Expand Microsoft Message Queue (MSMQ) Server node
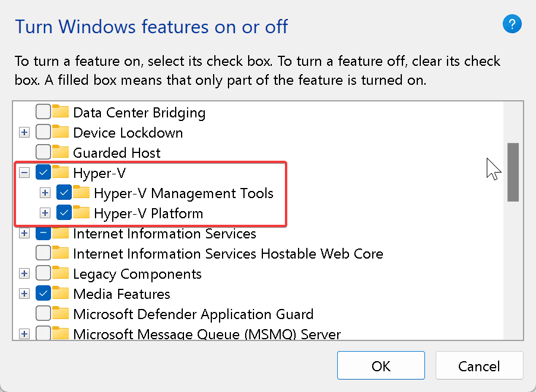The width and height of the screenshot is (536, 392). (24, 334)
